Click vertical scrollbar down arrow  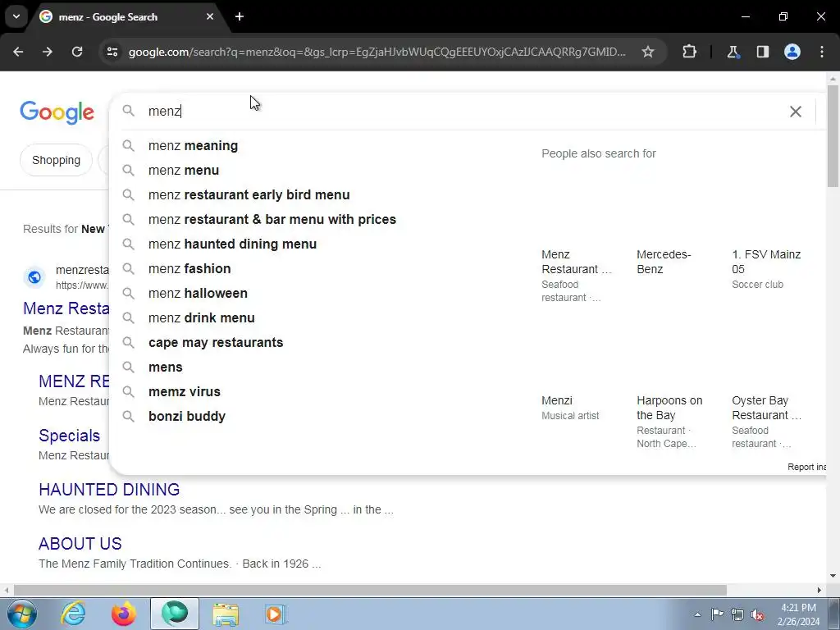pos(833,577)
